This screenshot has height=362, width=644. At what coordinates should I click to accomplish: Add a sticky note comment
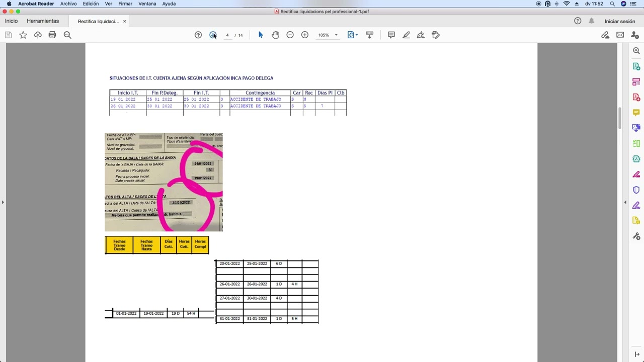(391, 35)
